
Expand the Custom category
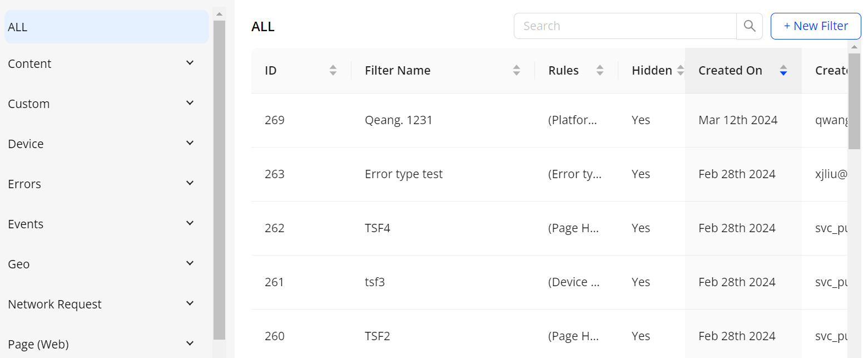(190, 103)
